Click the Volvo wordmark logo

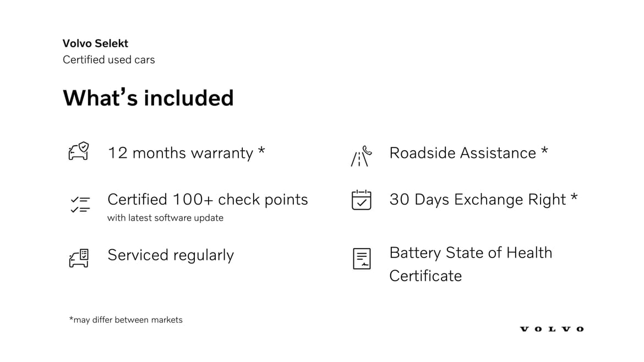click(552, 329)
